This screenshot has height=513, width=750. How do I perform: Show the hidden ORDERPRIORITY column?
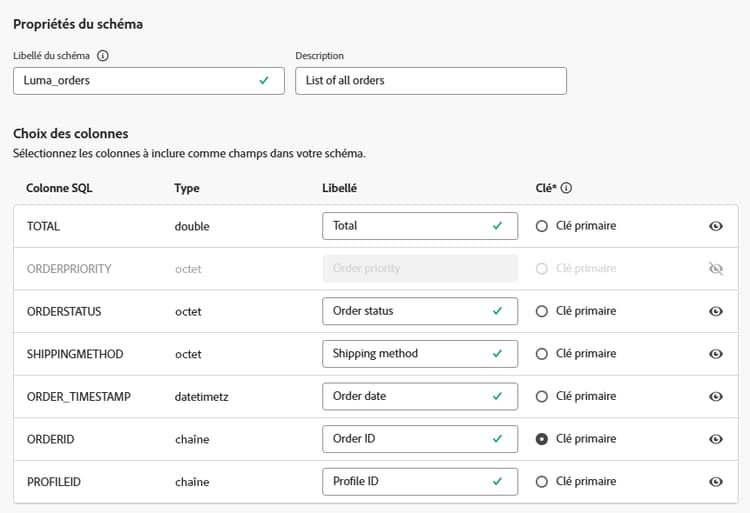[715, 269]
